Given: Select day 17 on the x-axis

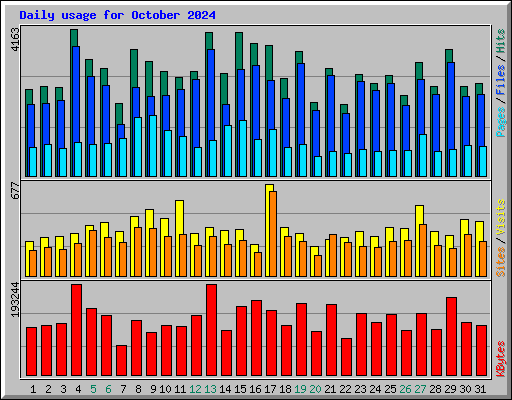Looking at the screenshot, I should pos(270,389).
